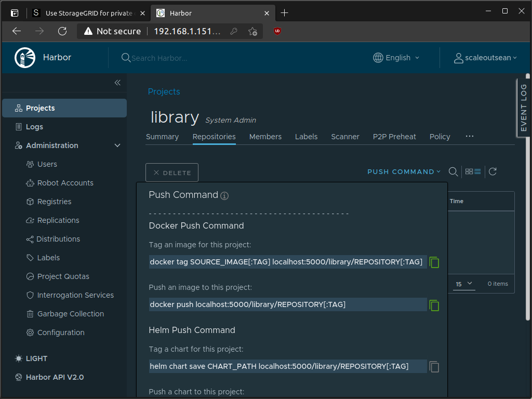Close the Use StorageGRID browser tab
The width and height of the screenshot is (532, 399).
(142, 13)
